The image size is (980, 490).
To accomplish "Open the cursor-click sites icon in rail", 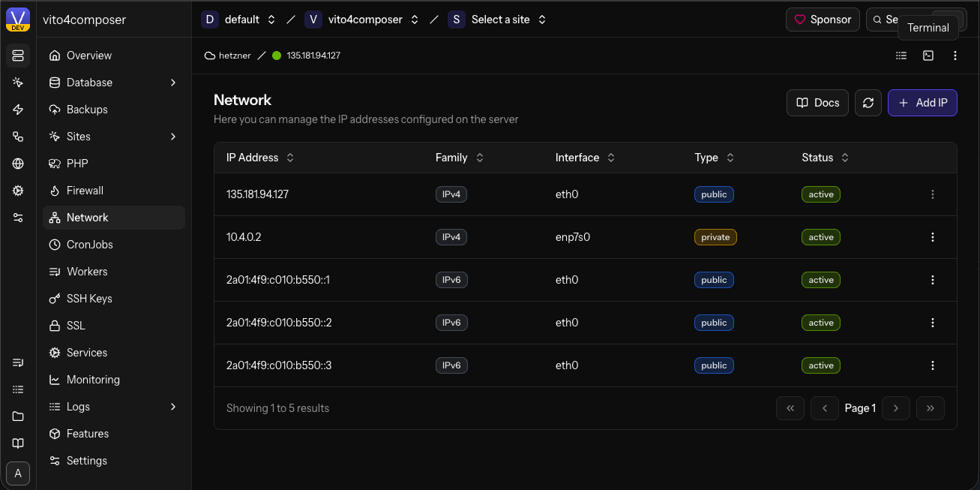I will [x=18, y=83].
